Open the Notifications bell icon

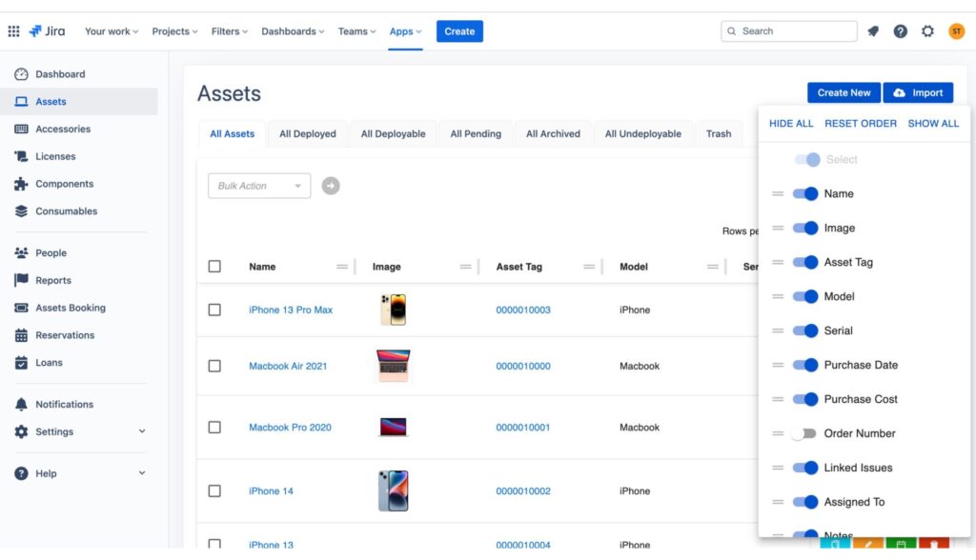22,404
